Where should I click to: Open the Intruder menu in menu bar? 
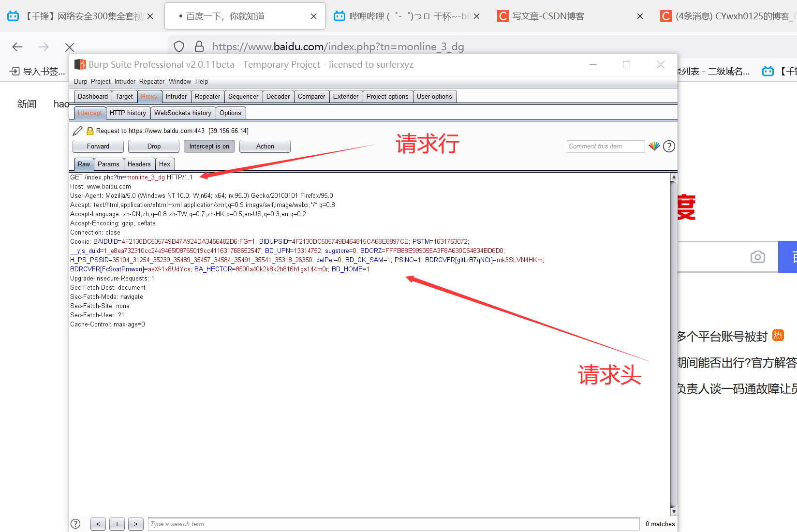click(125, 82)
